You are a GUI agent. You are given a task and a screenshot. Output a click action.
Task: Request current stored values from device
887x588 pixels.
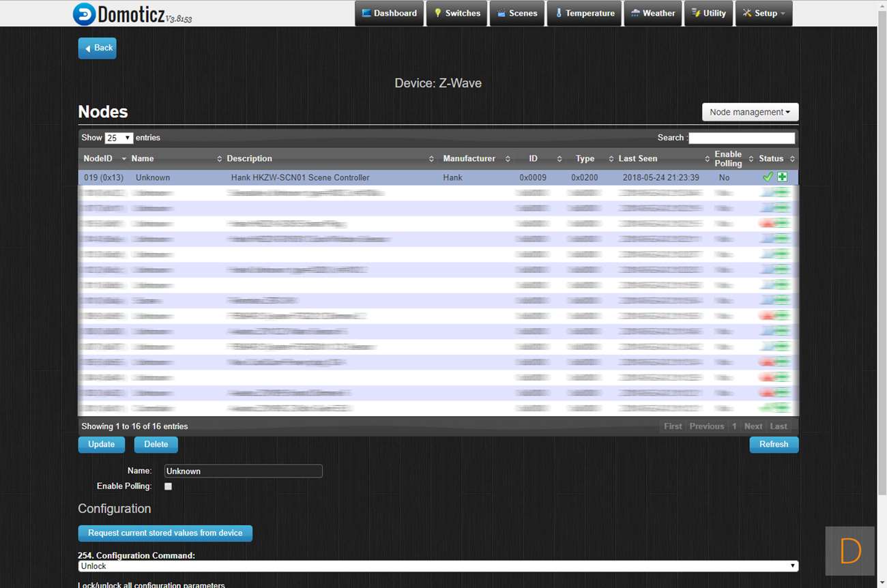pos(165,533)
